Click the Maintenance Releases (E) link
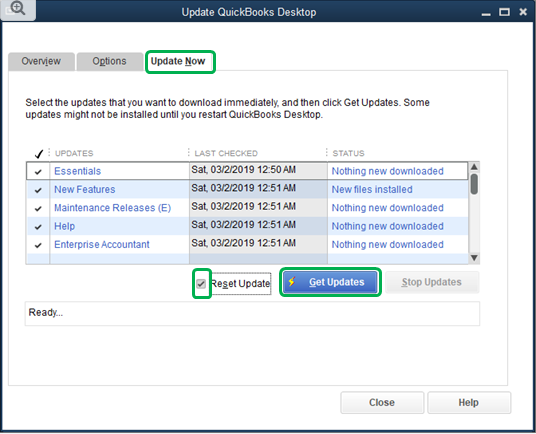536x434 pixels. (112, 208)
